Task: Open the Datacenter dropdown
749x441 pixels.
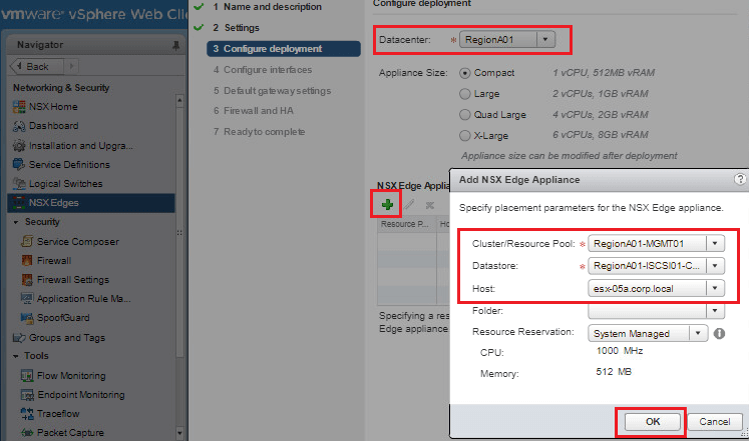Action: [546, 40]
